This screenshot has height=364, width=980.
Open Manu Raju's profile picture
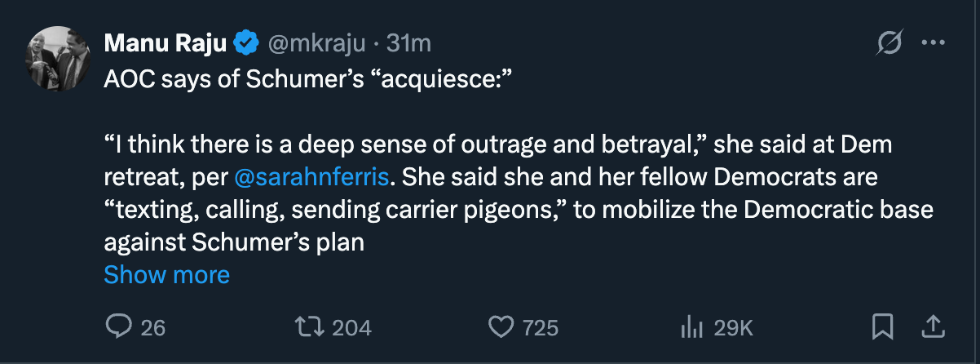tap(57, 58)
